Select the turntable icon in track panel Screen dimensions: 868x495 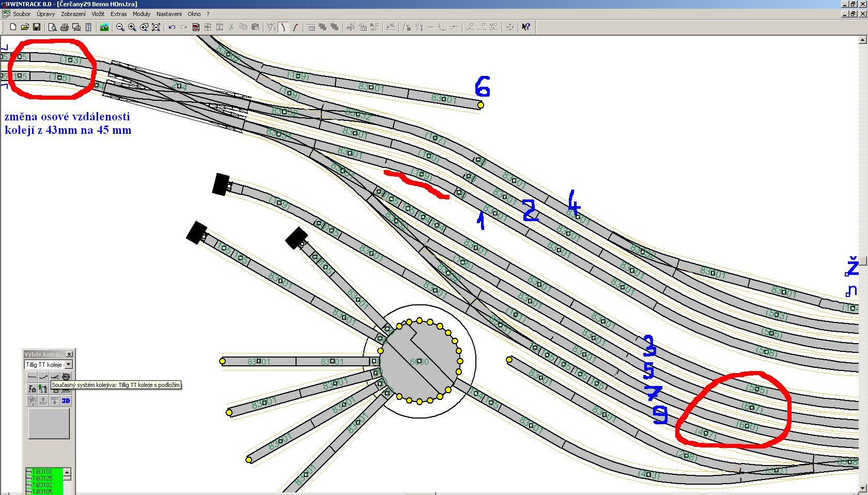[66, 377]
